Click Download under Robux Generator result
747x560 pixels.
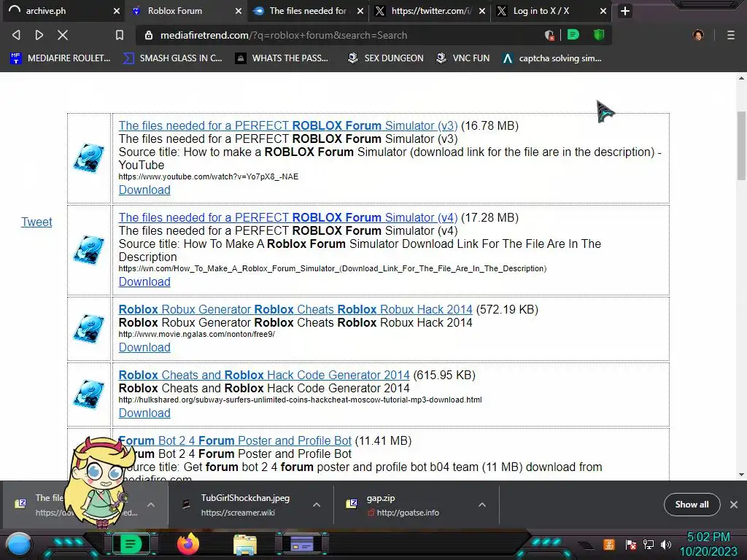tap(144, 348)
